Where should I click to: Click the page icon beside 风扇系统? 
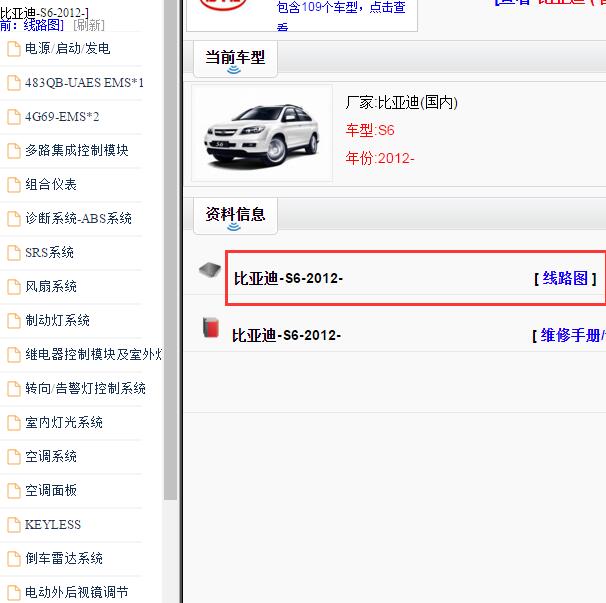point(14,287)
